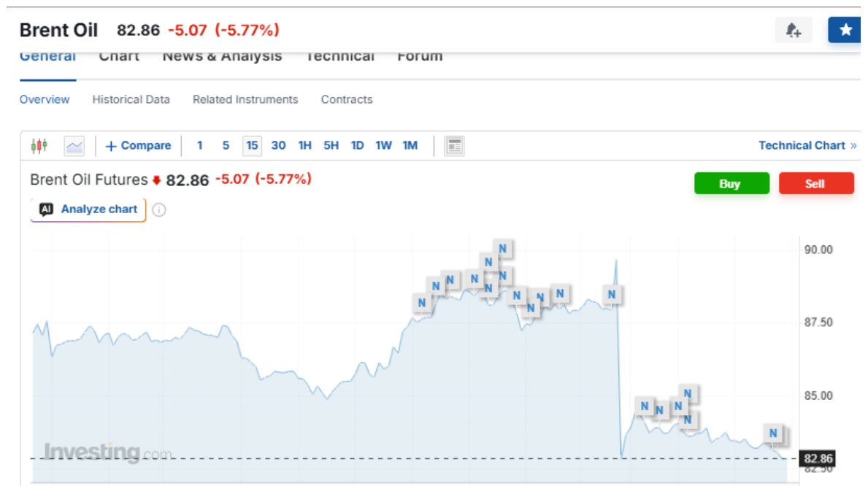Open the Technical Chart link

pyautogui.click(x=807, y=145)
